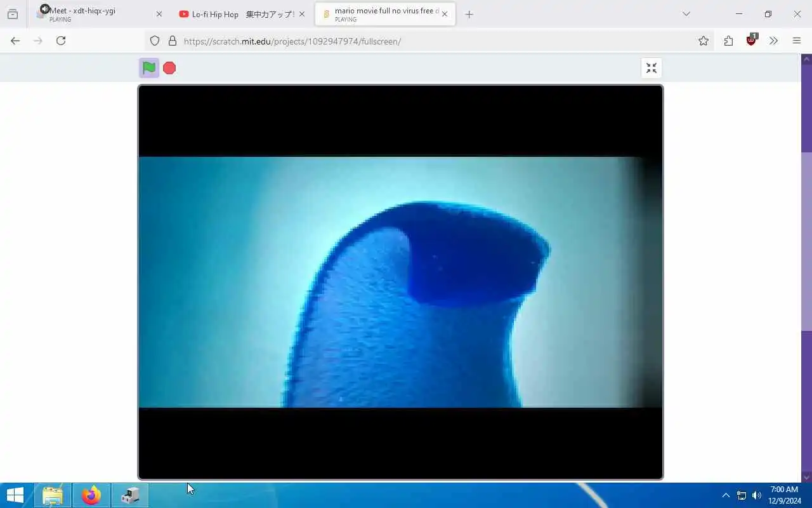Open Firefox View tab icon
Screen dimensions: 812x508
coord(13,14)
